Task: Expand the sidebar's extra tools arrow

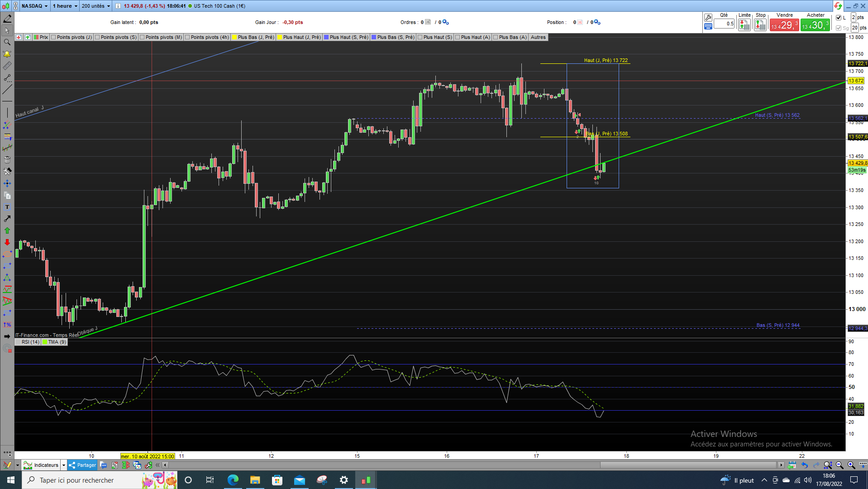Action: point(7,452)
